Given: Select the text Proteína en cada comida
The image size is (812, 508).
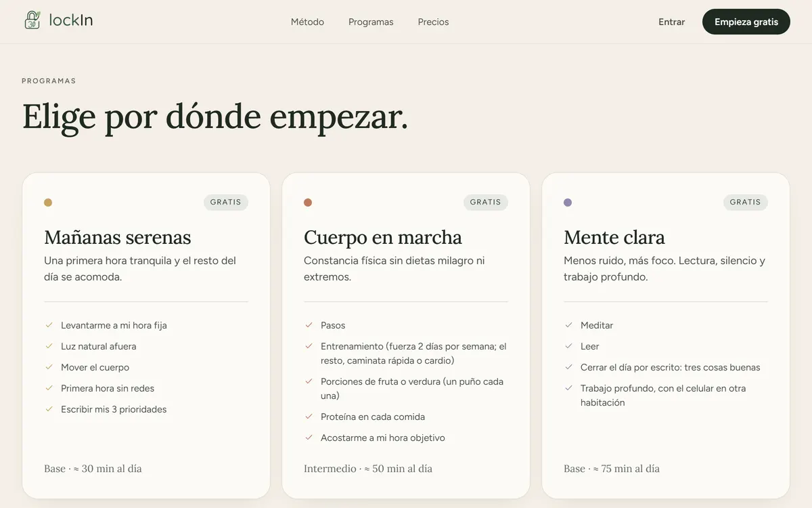Looking at the screenshot, I should pyautogui.click(x=373, y=417).
